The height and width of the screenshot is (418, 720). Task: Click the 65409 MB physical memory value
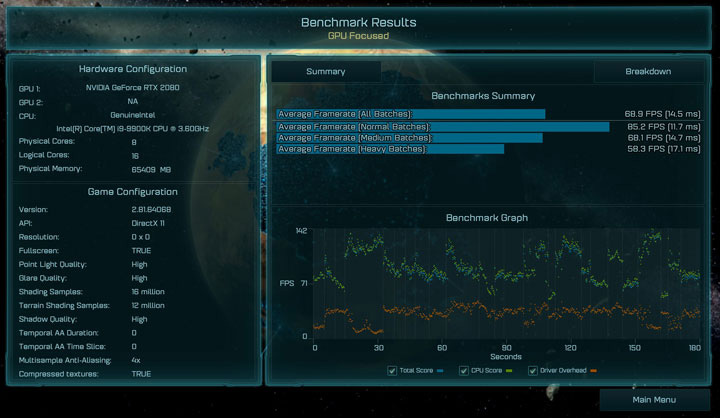tap(151, 169)
